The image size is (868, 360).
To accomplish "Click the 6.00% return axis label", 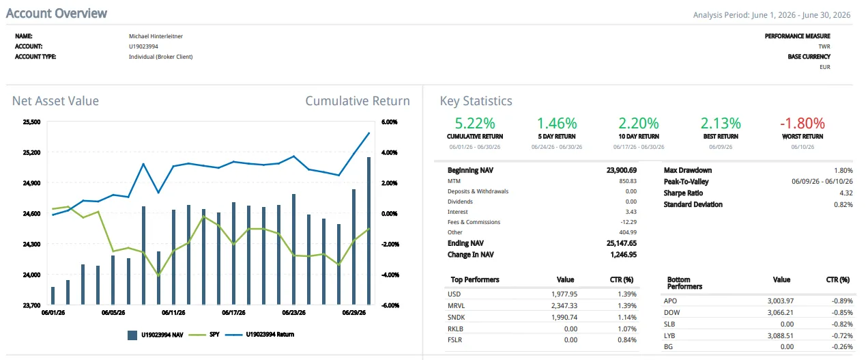I will (x=390, y=122).
